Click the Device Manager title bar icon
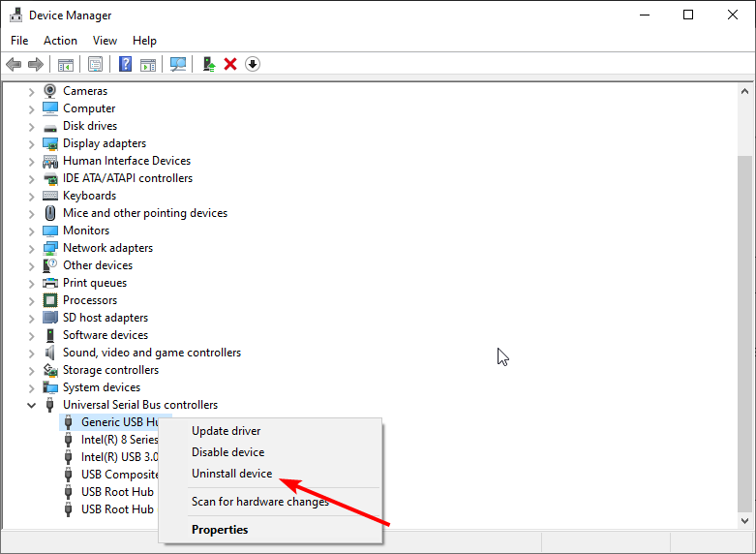The width and height of the screenshot is (756, 554). tap(15, 15)
